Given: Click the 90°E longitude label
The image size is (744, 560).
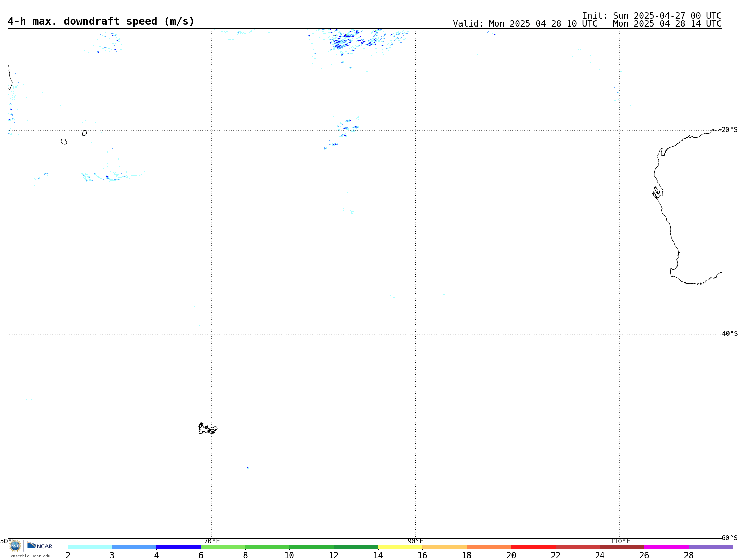Looking at the screenshot, I should 416,541.
